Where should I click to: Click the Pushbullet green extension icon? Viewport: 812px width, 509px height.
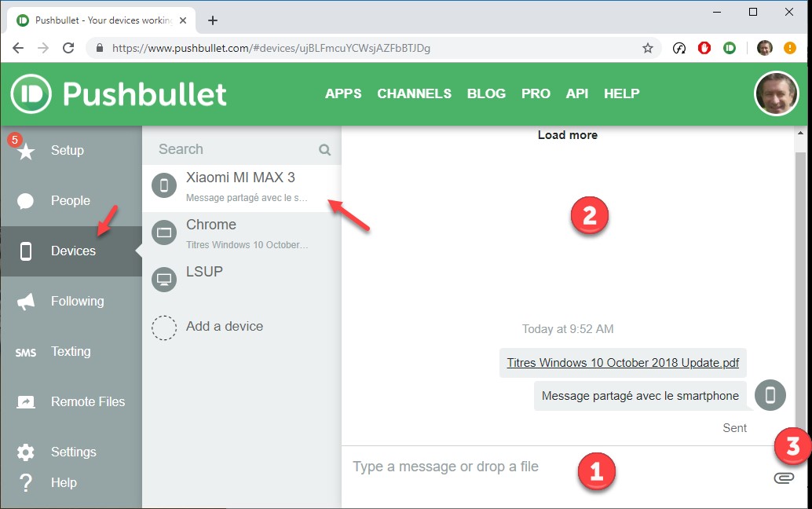(730, 48)
